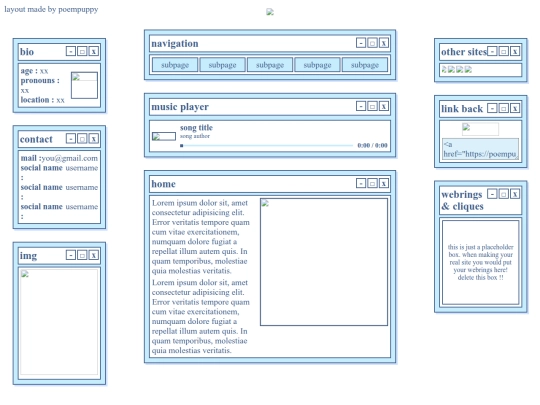The width and height of the screenshot is (540, 405).
Task: Maximize the webrings & cliques window
Action: click(503, 194)
